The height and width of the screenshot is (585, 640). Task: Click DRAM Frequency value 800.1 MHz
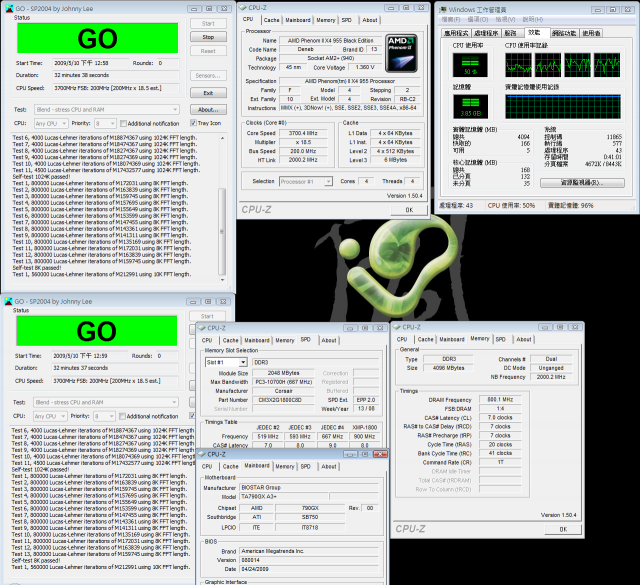500,399
